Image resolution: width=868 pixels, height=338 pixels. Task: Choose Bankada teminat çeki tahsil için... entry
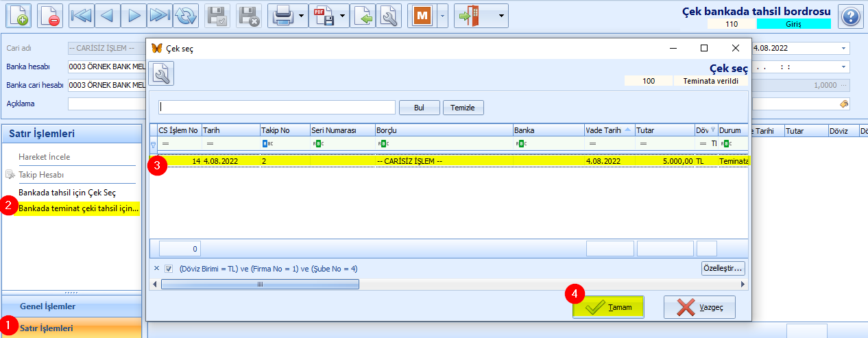click(79, 208)
